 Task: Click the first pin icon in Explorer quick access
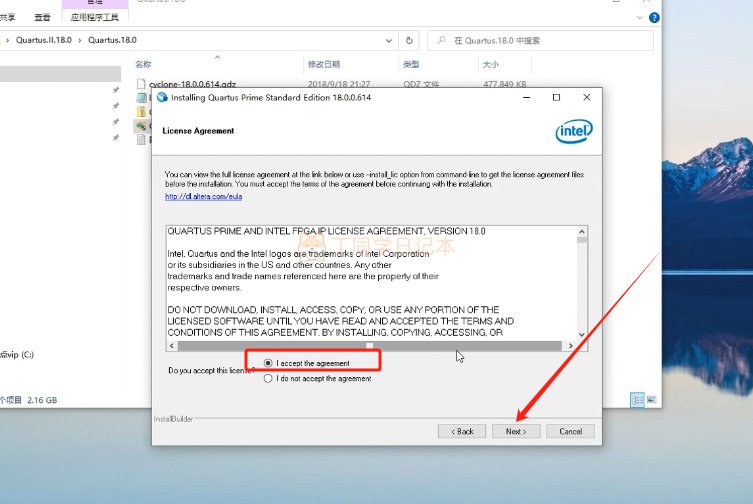click(x=115, y=90)
